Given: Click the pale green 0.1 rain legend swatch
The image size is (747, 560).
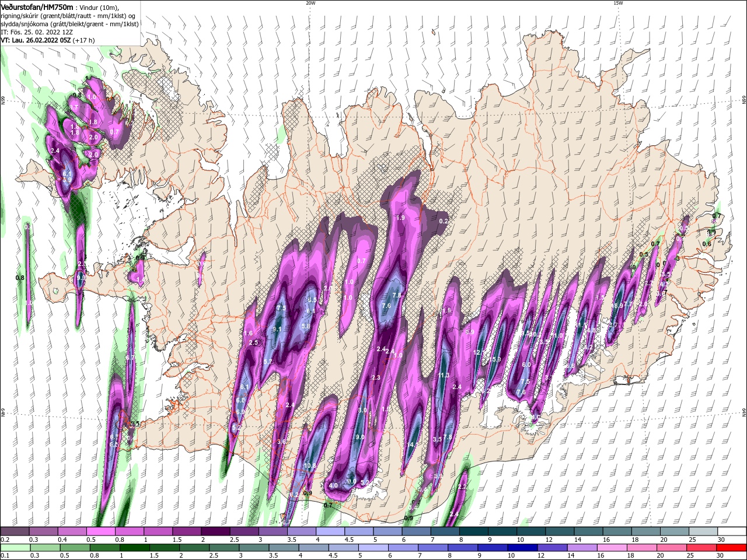Looking at the screenshot, I should [15, 548].
